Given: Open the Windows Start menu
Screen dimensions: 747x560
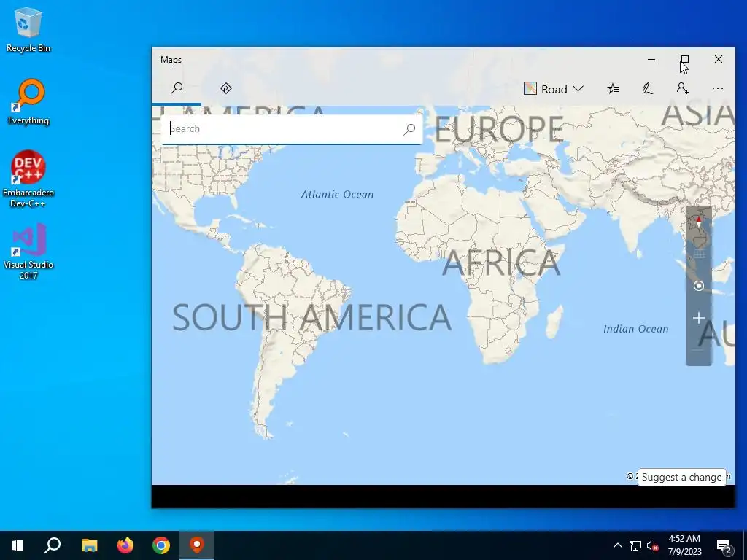Looking at the screenshot, I should pyautogui.click(x=18, y=545).
